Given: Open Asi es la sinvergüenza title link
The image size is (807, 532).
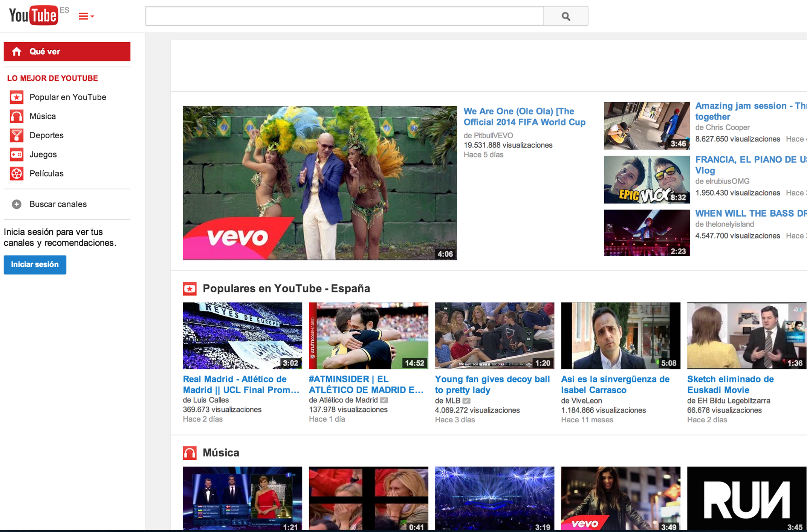Looking at the screenshot, I should 615,384.
